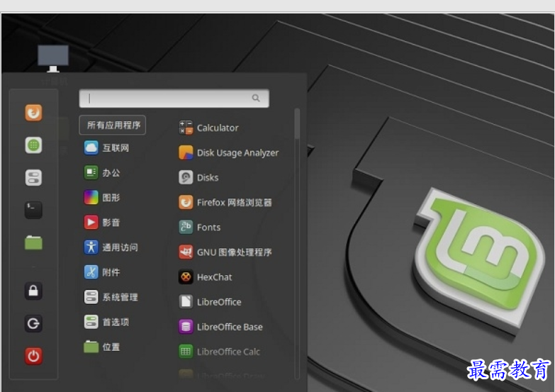The height and width of the screenshot is (392, 555).
Task: Open the Fonts application
Action: coord(200,228)
